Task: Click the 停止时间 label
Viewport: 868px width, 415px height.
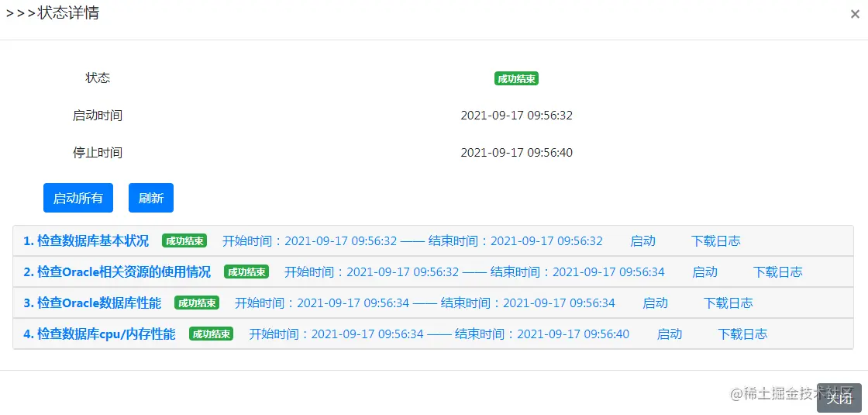Action: (x=98, y=152)
